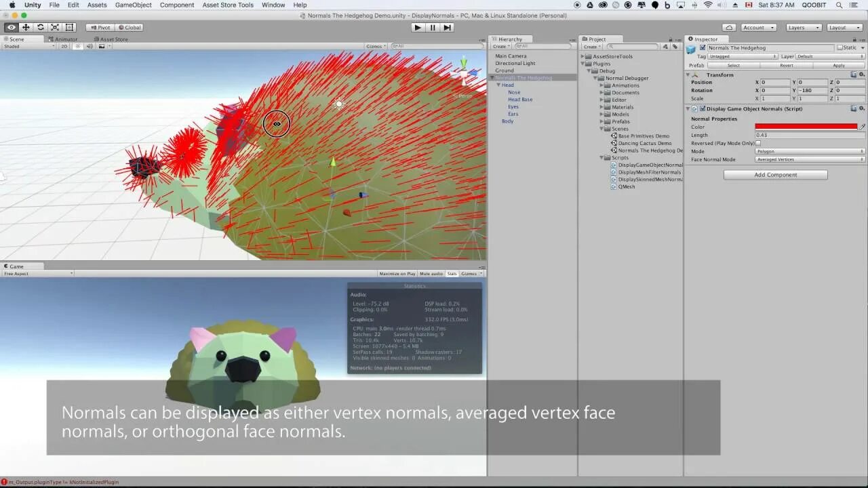The width and height of the screenshot is (868, 488).
Task: Click the color eyedropper icon
Action: (x=863, y=127)
